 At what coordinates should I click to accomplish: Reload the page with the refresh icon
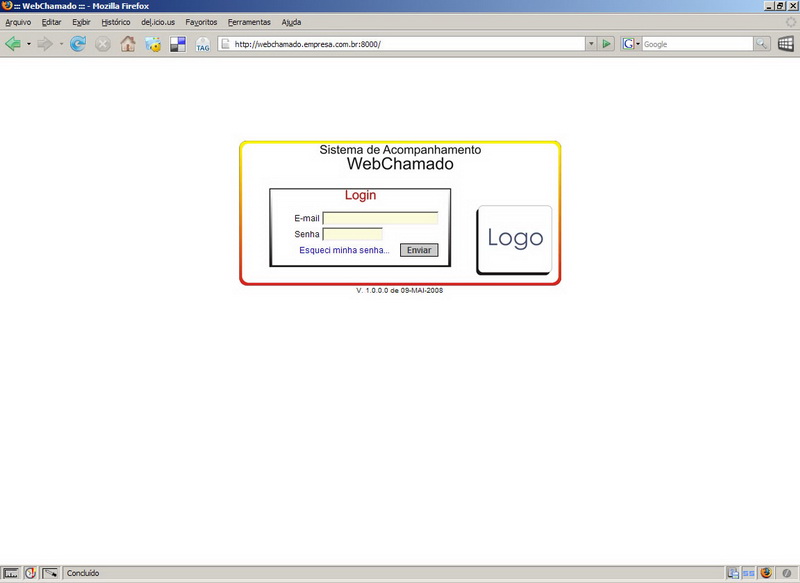77,44
